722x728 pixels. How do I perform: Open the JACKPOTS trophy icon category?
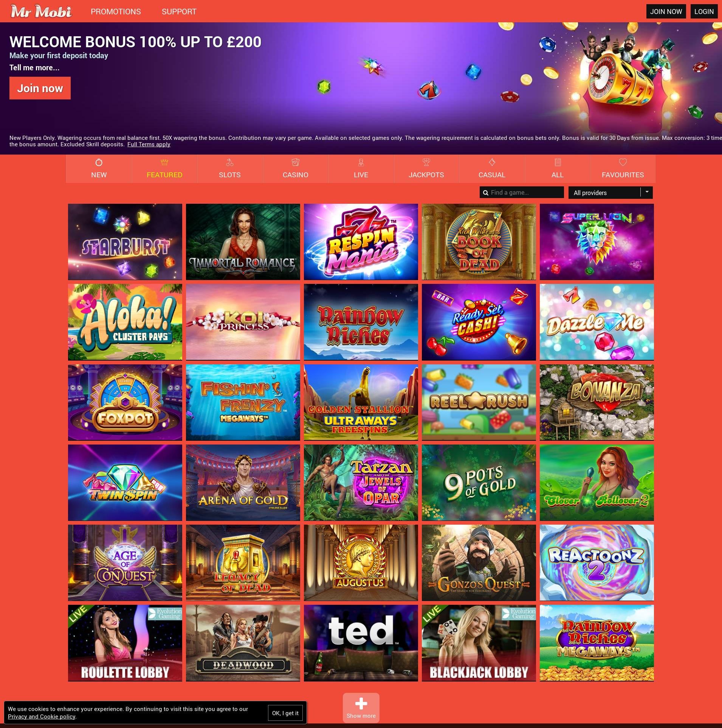click(426, 163)
